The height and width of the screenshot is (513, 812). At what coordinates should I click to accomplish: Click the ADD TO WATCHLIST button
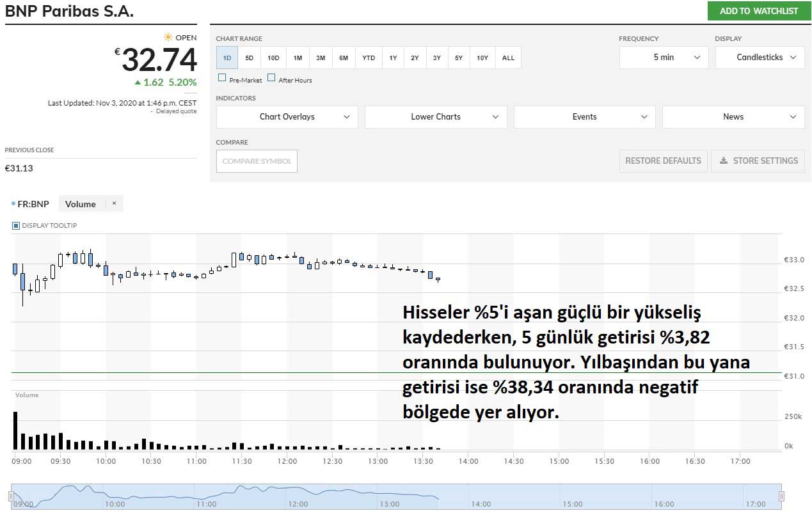coord(759,11)
